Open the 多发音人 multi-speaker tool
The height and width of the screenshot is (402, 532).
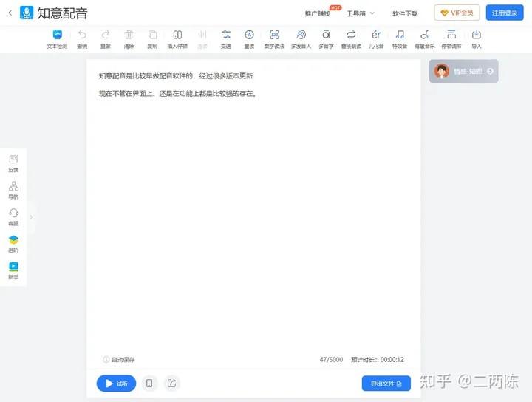[301, 39]
